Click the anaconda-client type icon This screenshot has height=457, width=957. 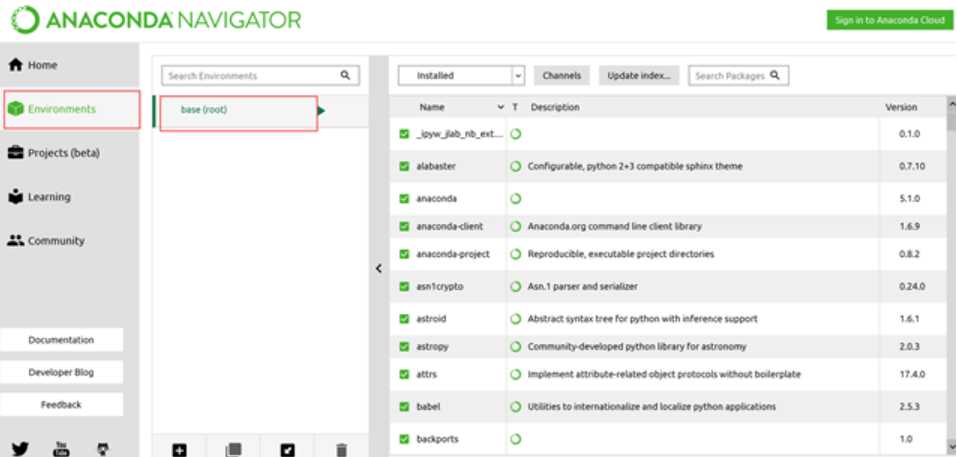(516, 226)
